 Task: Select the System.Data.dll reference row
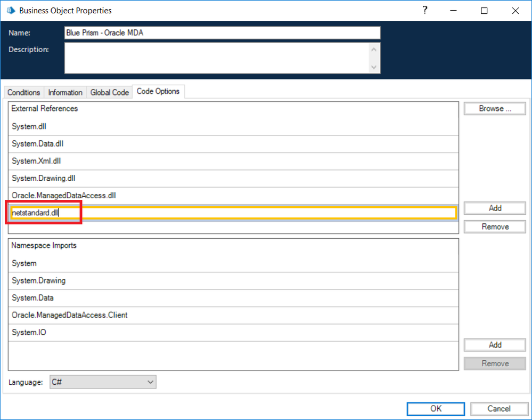(x=233, y=144)
